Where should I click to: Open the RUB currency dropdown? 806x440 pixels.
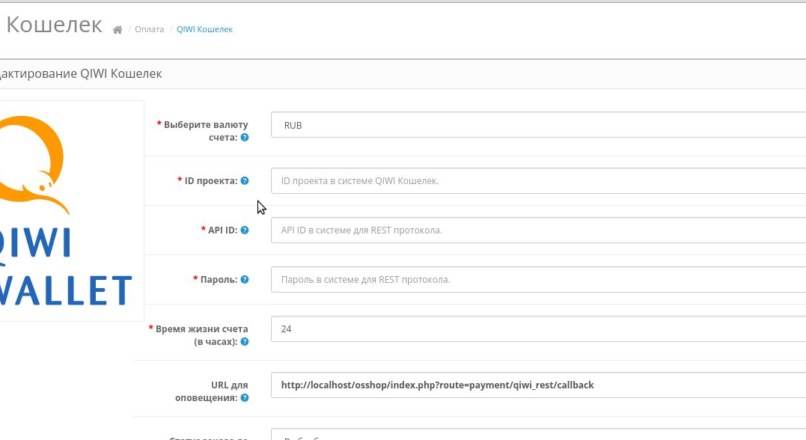point(538,125)
